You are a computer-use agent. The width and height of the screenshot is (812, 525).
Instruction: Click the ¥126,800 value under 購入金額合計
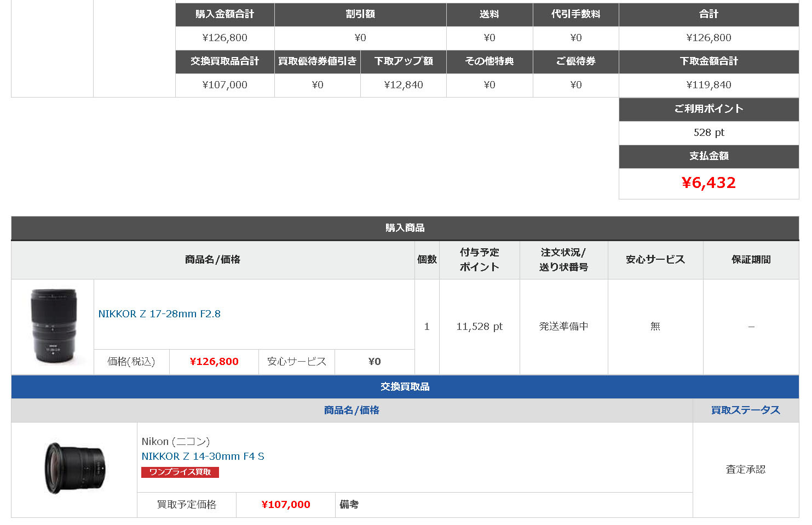[x=225, y=38]
